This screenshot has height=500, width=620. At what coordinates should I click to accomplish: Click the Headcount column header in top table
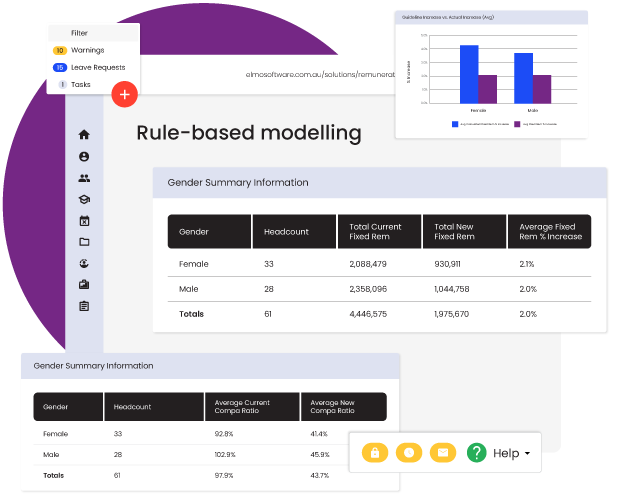coord(294,232)
